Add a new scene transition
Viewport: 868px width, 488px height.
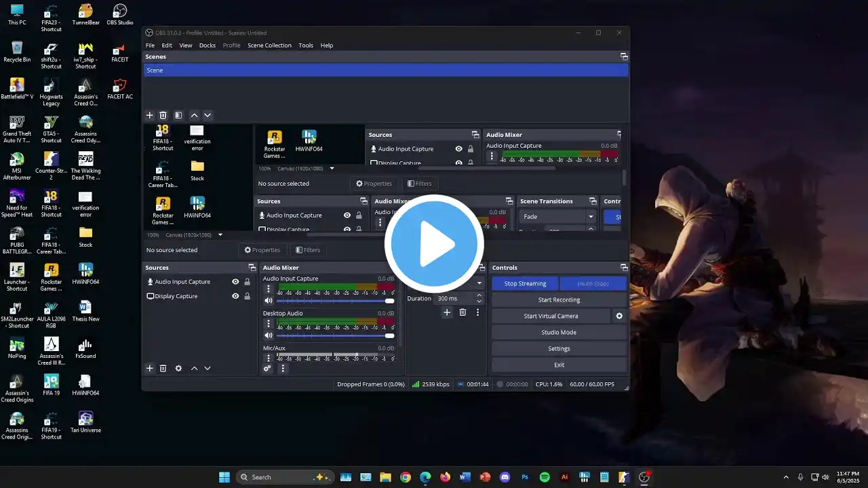click(447, 312)
